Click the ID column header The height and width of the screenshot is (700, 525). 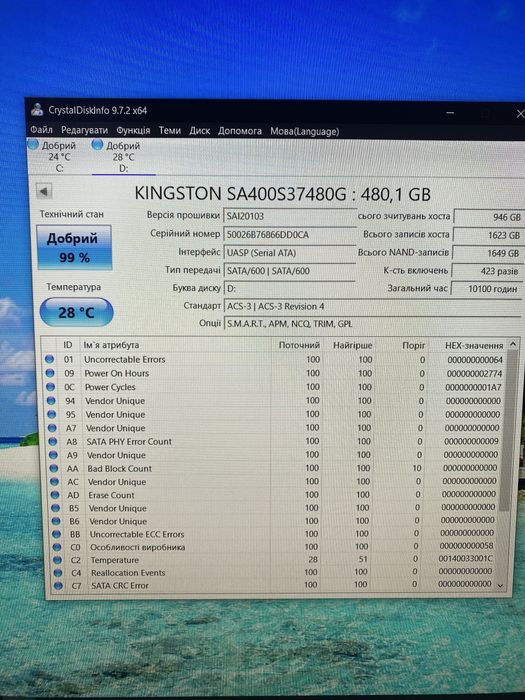click(x=68, y=345)
